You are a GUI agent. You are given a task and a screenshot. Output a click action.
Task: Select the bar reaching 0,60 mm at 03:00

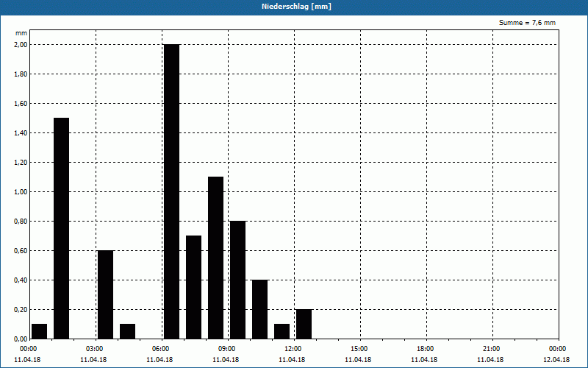click(x=105, y=294)
